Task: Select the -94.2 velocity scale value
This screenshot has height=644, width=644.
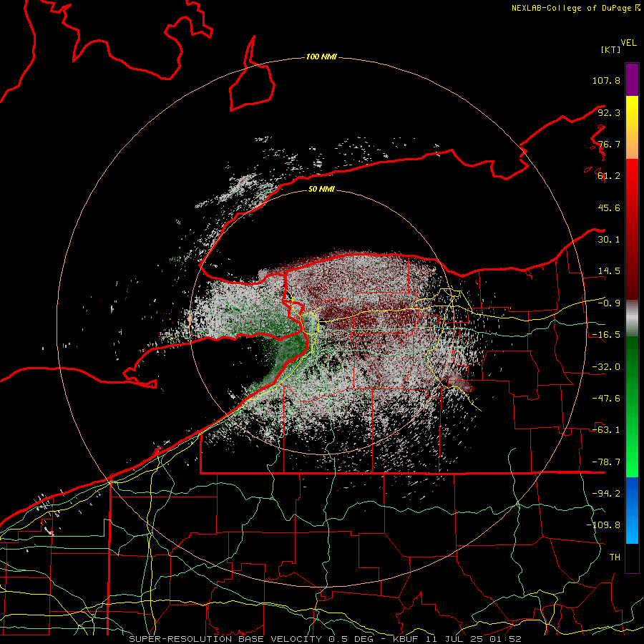Action: (606, 494)
